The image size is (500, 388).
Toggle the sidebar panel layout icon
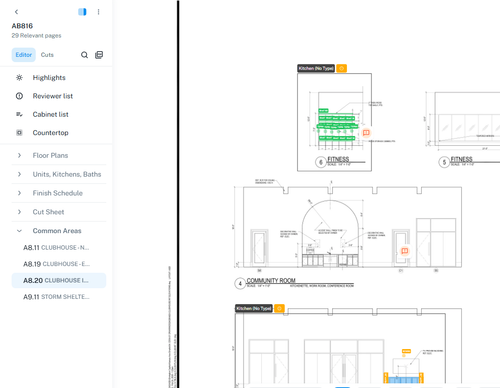tap(82, 12)
